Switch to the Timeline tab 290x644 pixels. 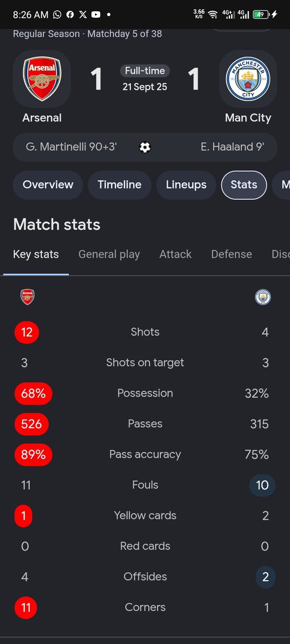120,185
